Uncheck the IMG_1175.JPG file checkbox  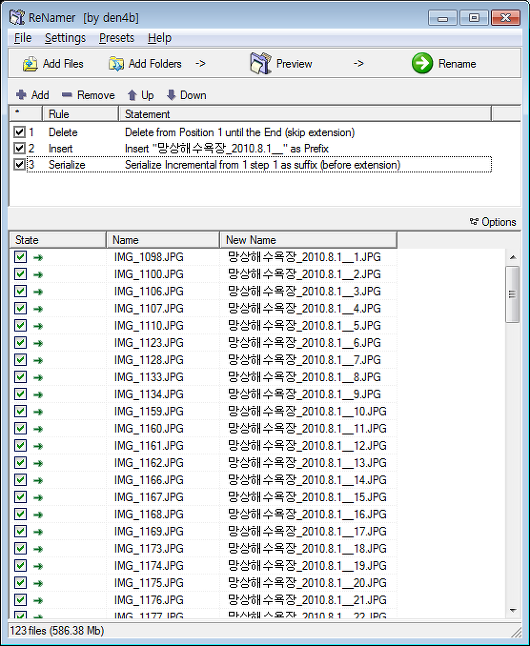21,583
